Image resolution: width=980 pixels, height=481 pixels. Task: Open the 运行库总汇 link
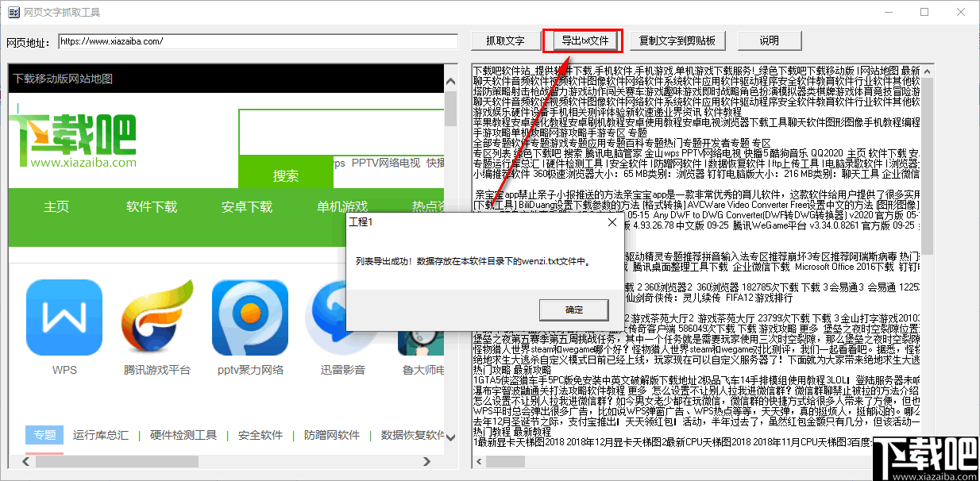tap(101, 435)
